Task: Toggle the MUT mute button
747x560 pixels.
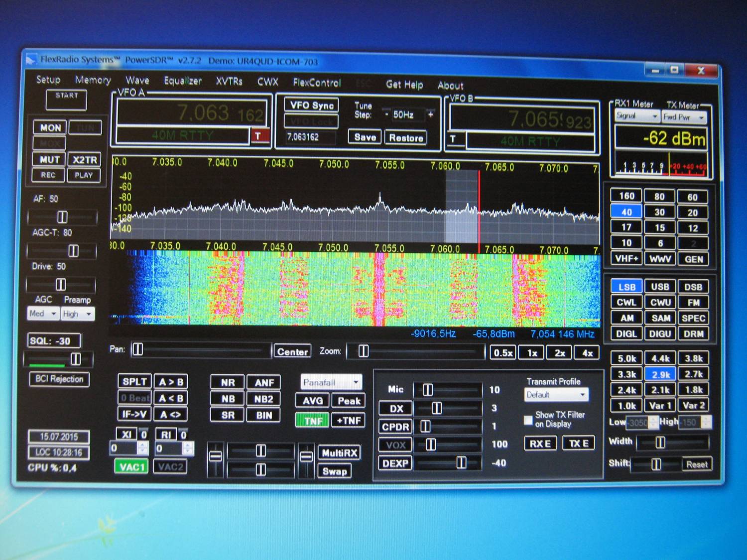Action: coord(50,160)
